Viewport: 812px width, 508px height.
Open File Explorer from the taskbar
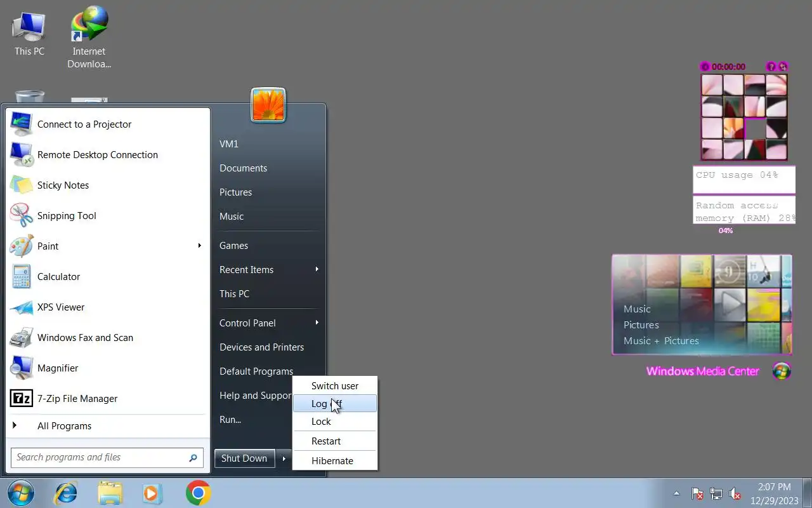(x=110, y=493)
